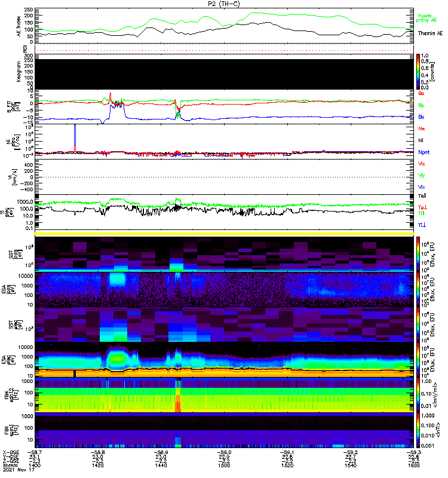Click the X-GSE value -59.3
This screenshot has width=448, height=478.
(413, 452)
